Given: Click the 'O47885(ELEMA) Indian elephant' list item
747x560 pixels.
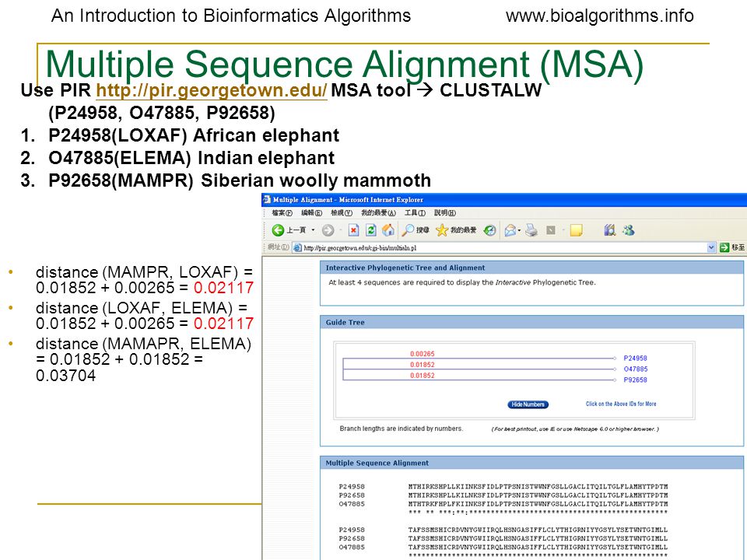Looking at the screenshot, I should (x=191, y=158).
